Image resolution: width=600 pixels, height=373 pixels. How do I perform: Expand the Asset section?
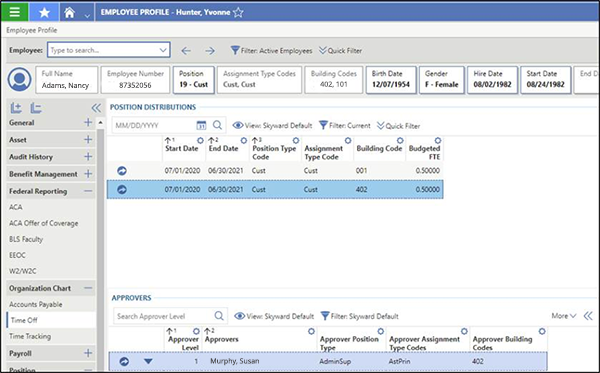coord(88,140)
